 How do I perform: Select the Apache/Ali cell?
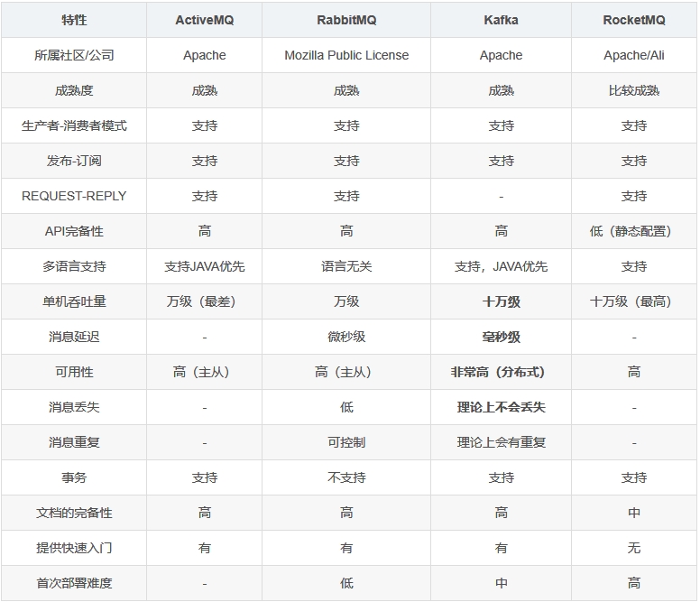pos(634,55)
